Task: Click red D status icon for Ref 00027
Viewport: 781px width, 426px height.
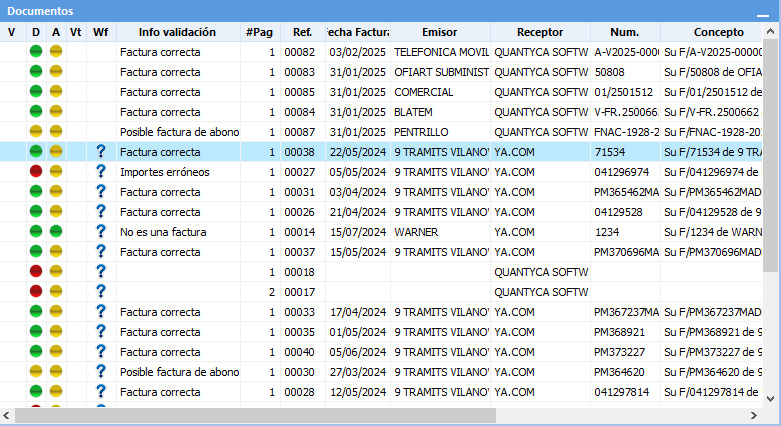Action: tap(36, 171)
